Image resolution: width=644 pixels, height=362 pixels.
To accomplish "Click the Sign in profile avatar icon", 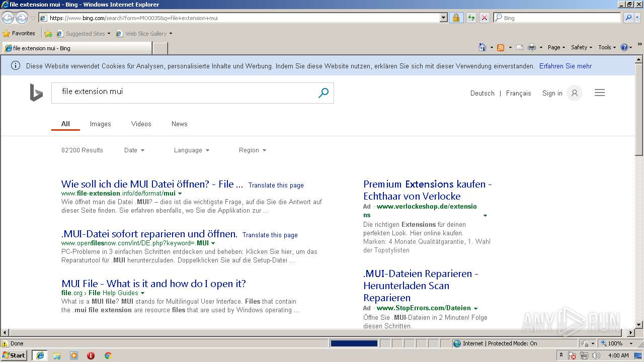I will coord(574,93).
